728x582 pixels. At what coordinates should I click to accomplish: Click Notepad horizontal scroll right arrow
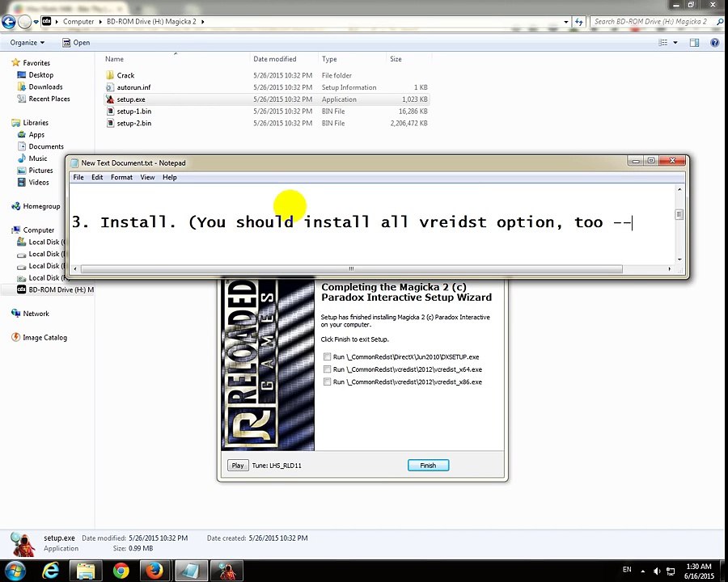[669, 268]
